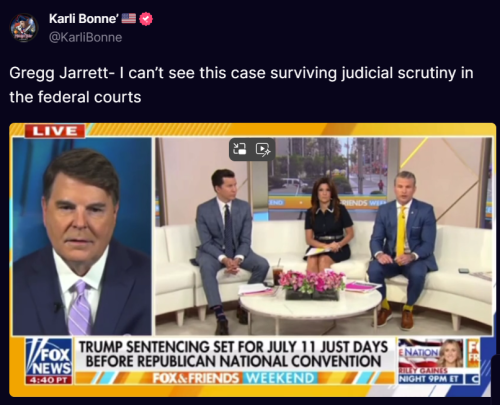Screen dimensions: 500x405
Task: Play the video by clicking Gregg Jarrett's pane
Action: tap(82, 236)
